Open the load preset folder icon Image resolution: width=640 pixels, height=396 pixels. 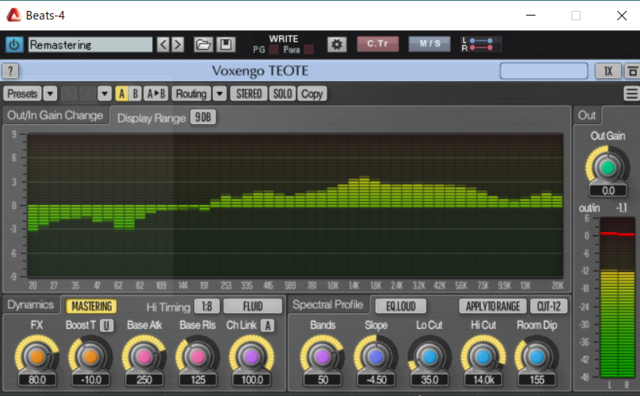click(x=203, y=44)
